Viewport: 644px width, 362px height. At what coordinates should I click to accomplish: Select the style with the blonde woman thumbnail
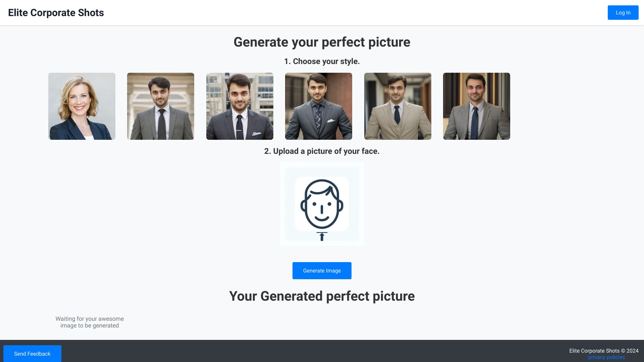pyautogui.click(x=82, y=106)
